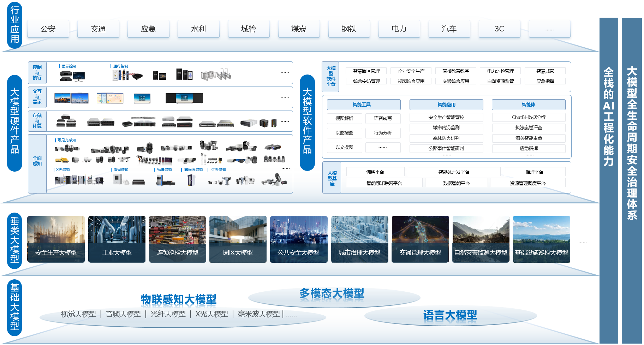Screen dimensions: 644x345
Task: Select the 交互与显示 category label
Action: (x=37, y=97)
